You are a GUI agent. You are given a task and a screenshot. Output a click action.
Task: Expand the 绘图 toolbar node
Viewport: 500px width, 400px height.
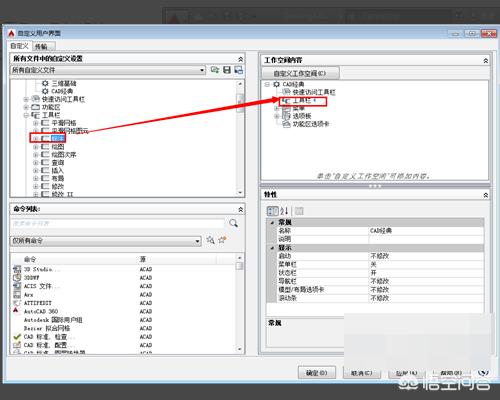[36, 147]
